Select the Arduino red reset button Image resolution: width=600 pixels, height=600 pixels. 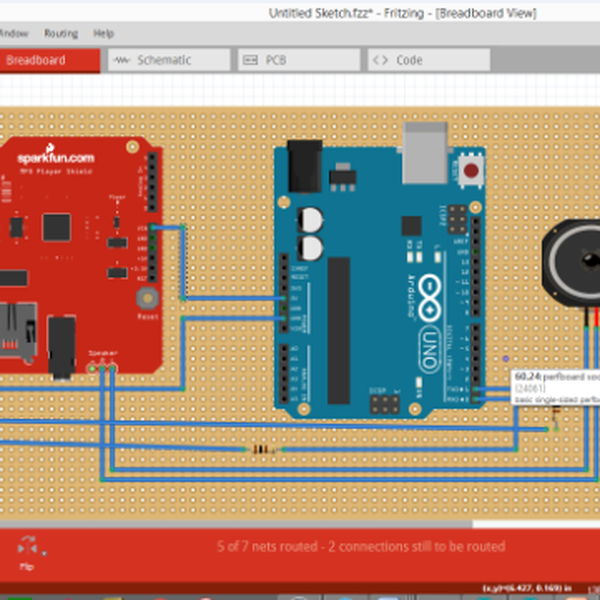471,171
